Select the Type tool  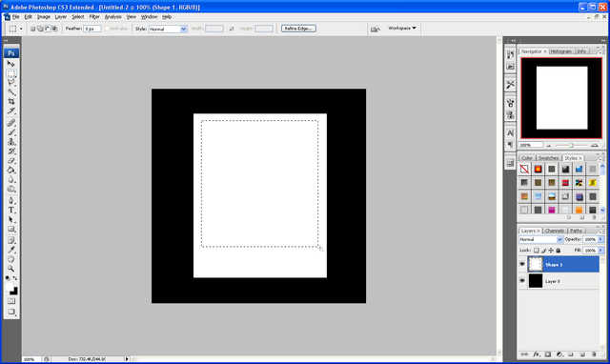(11, 210)
